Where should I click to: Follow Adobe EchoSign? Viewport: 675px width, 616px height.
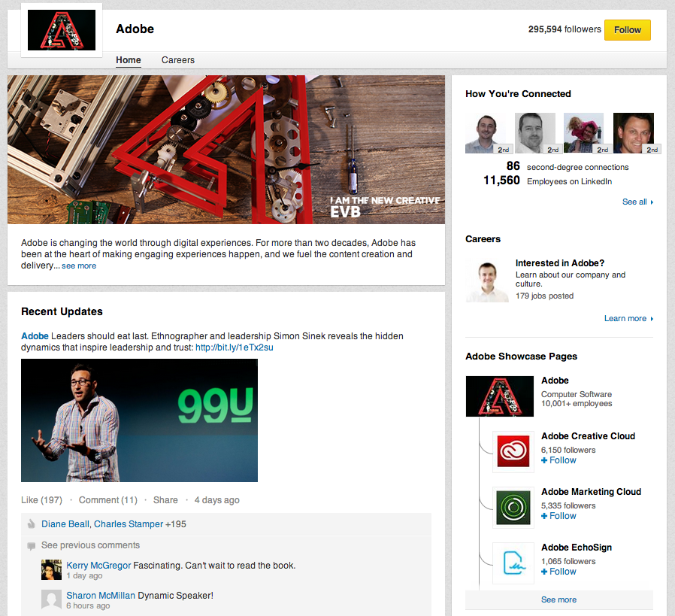click(x=558, y=571)
